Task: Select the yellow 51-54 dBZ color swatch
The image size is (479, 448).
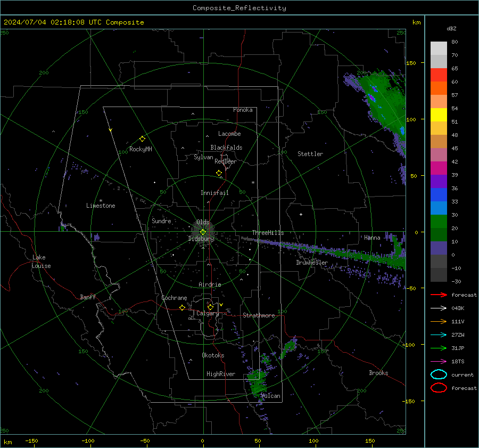Action: point(439,115)
